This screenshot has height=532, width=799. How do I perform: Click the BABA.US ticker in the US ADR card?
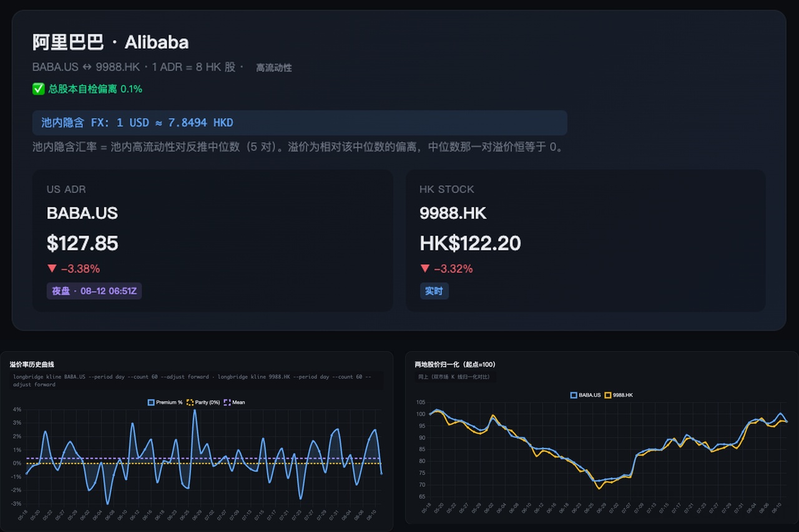[x=82, y=213]
